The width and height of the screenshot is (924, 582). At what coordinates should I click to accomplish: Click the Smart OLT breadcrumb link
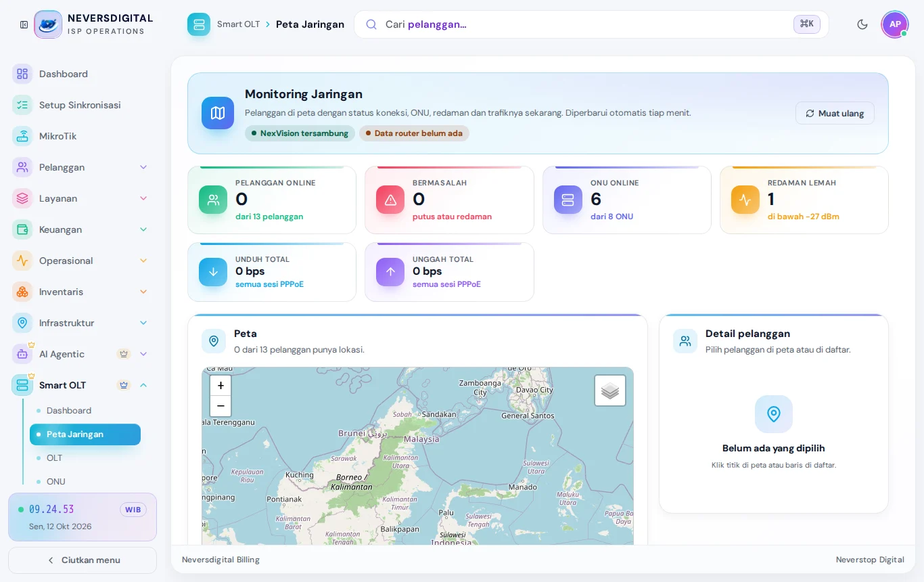239,24
